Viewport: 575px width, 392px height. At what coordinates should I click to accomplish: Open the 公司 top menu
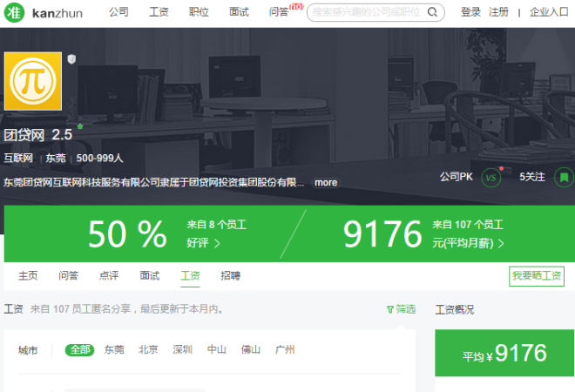(118, 12)
